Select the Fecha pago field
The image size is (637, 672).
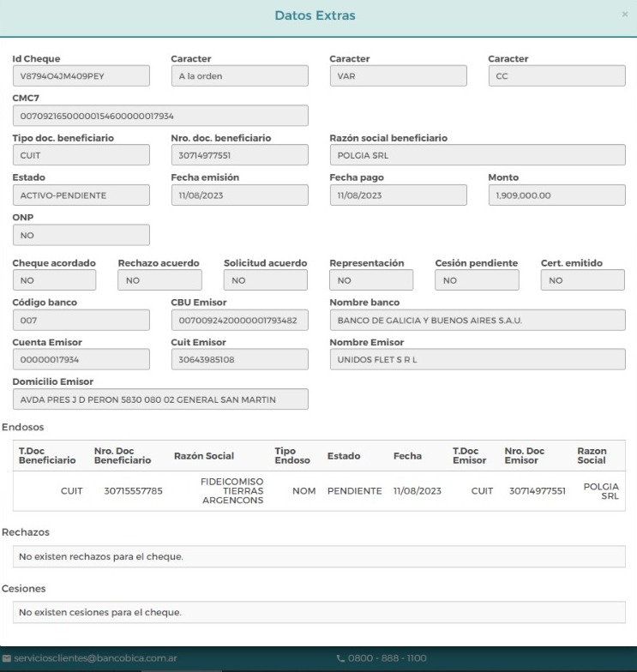(398, 195)
